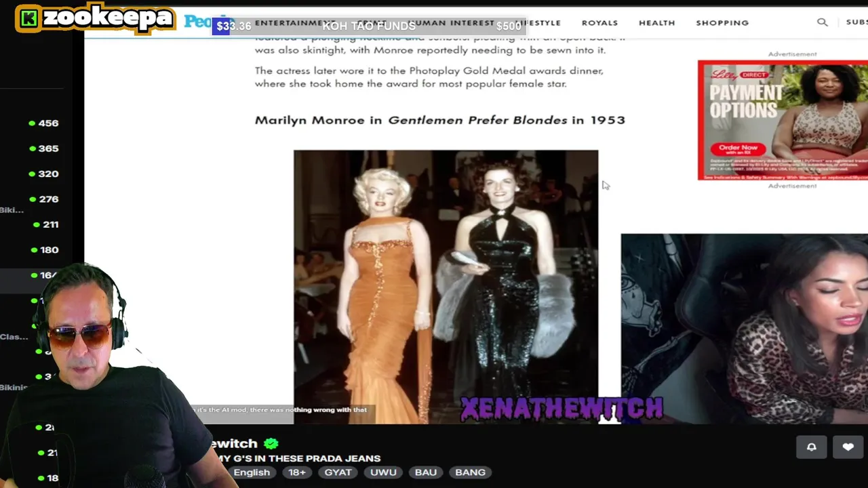Click the heart follow icon
Image resolution: width=868 pixels, height=488 pixels.
(848, 447)
